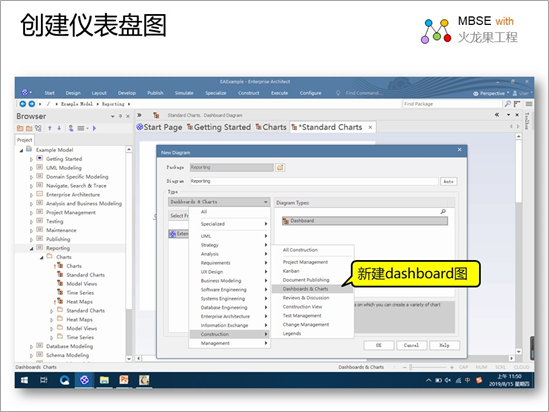This screenshot has width=549, height=412.
Task: Click the move down arrow in Browser toolbar
Action: point(59,128)
